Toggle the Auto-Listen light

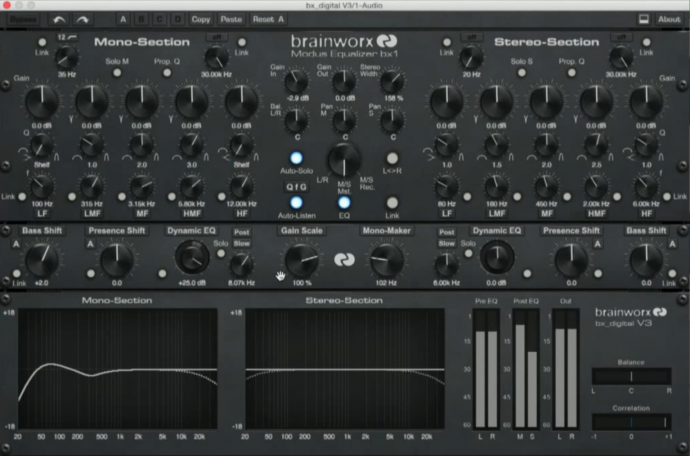pos(296,202)
